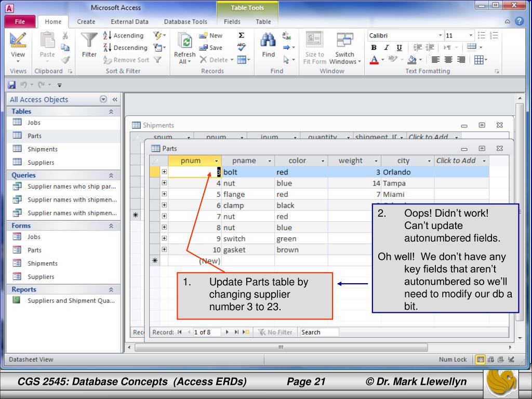Image resolution: width=532 pixels, height=399 pixels.
Task: Add new blank record from Parts navigator
Action: (x=246, y=332)
